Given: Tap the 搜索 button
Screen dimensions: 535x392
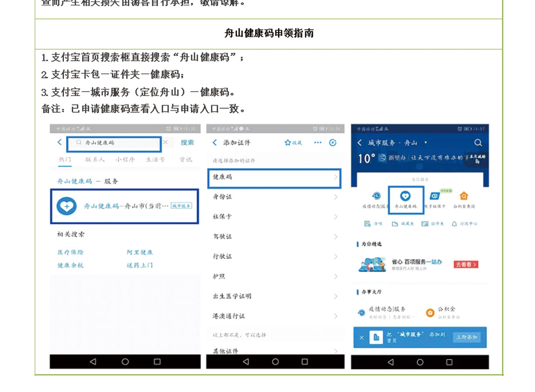Looking at the screenshot, I should (x=187, y=143).
